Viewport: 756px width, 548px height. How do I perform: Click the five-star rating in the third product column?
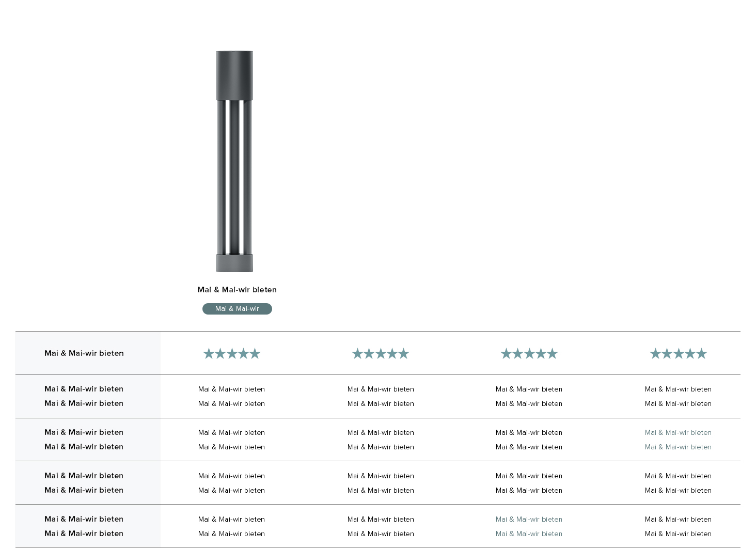(x=529, y=354)
